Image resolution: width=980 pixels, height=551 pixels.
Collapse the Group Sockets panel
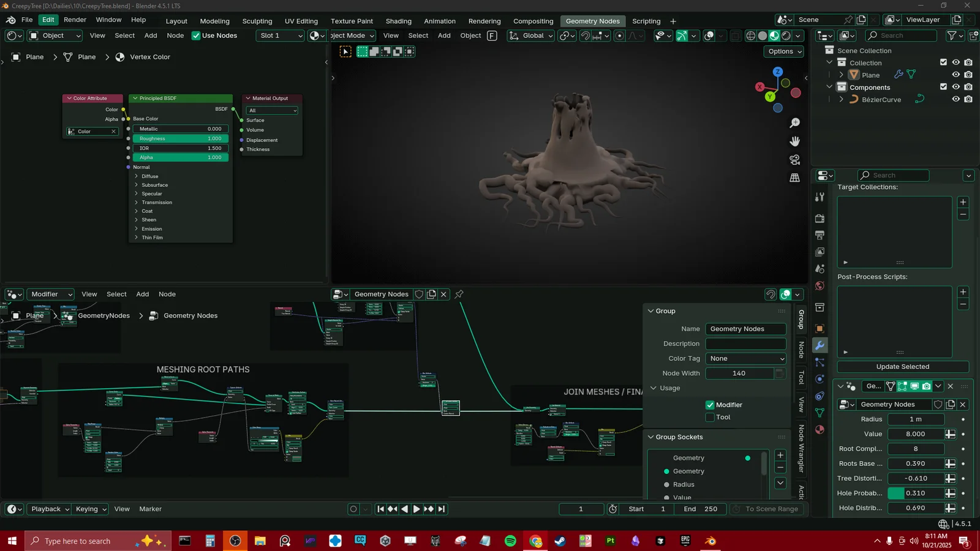[x=652, y=437]
